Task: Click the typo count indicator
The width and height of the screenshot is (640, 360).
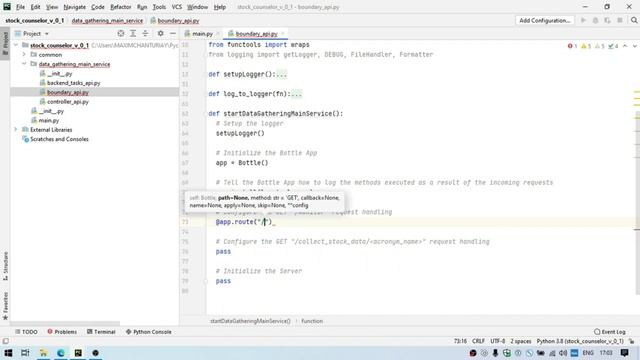Action: tap(613, 46)
